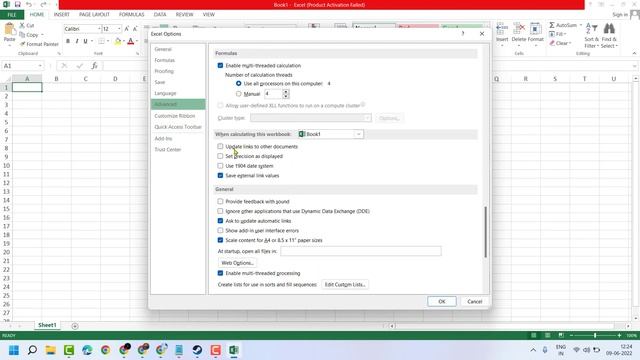
Task: Click the Web Options button
Action: [237, 263]
